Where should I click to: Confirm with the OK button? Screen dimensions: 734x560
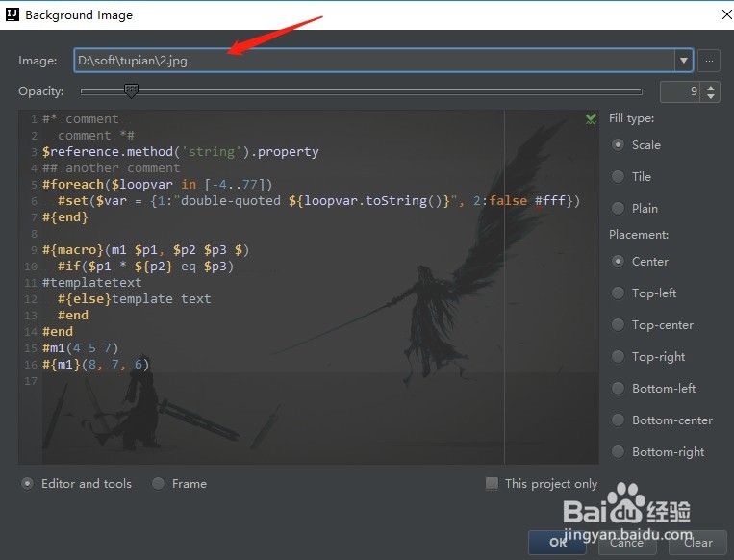(558, 543)
